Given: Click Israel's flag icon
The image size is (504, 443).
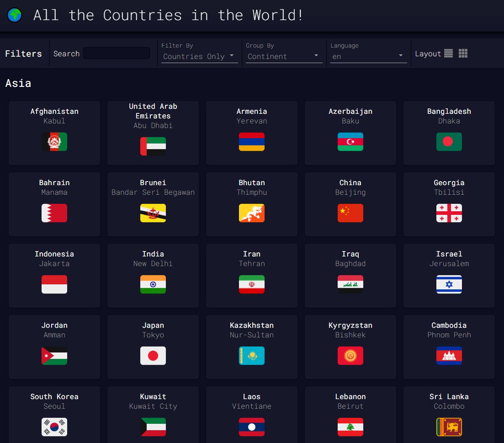Looking at the screenshot, I should (x=449, y=284).
